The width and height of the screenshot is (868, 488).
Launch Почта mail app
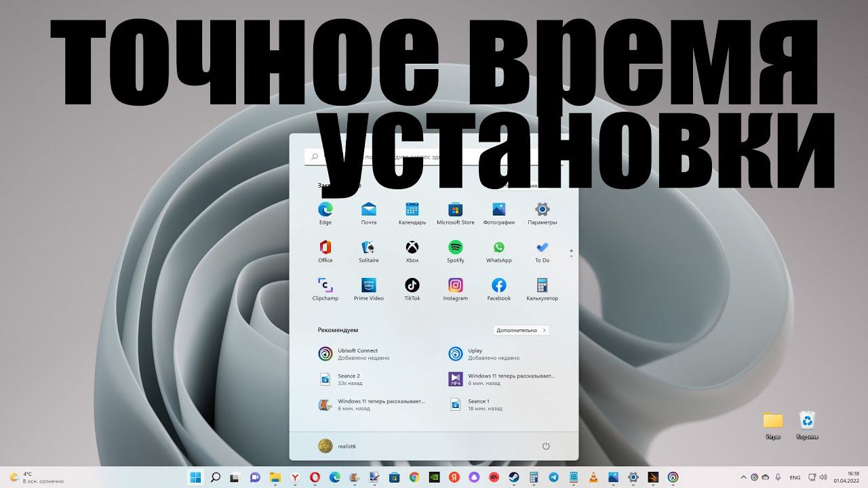pyautogui.click(x=368, y=213)
